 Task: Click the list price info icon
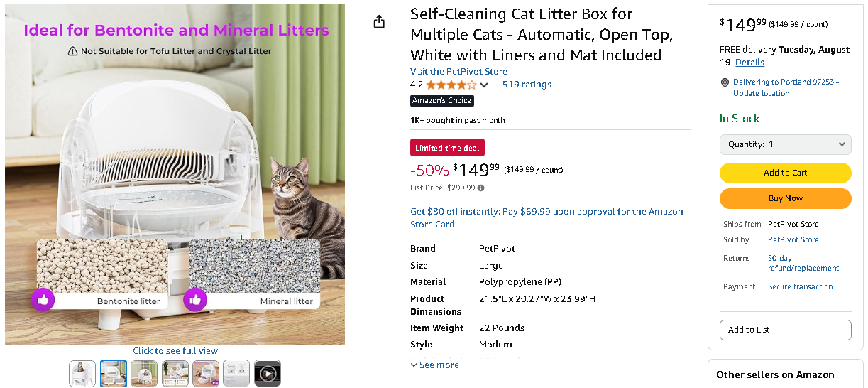[x=480, y=188]
